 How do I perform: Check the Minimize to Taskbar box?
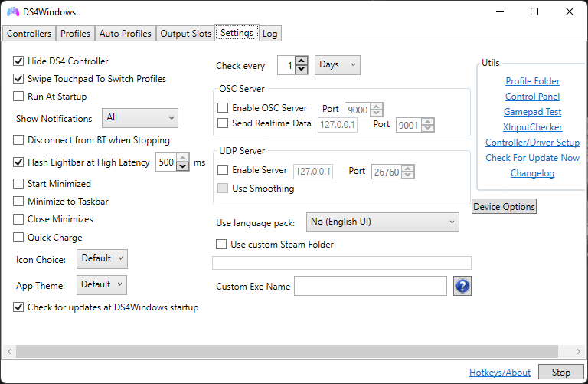[x=18, y=201]
